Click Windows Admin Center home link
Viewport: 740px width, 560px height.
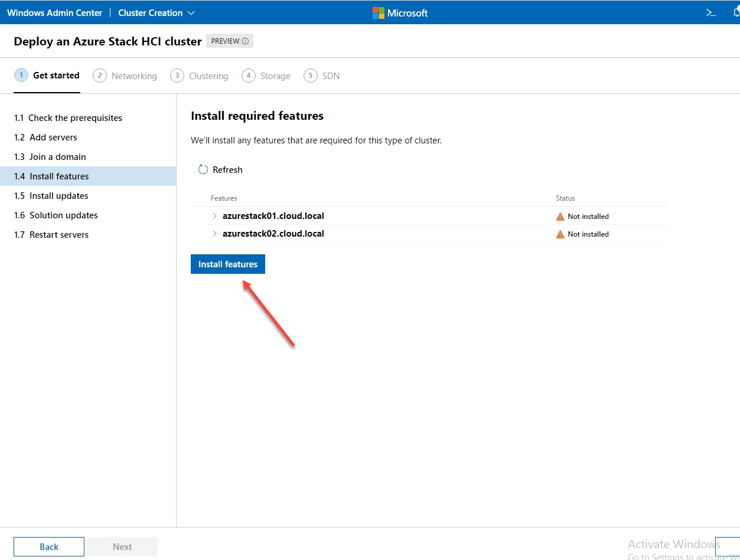point(55,12)
